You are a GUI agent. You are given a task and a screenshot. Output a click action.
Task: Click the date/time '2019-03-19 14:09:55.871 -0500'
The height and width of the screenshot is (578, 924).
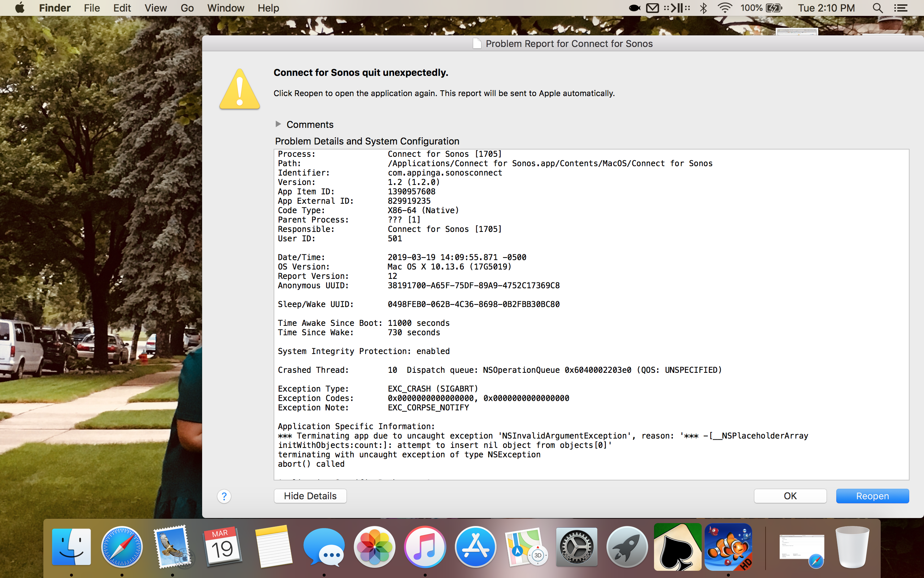coord(457,257)
